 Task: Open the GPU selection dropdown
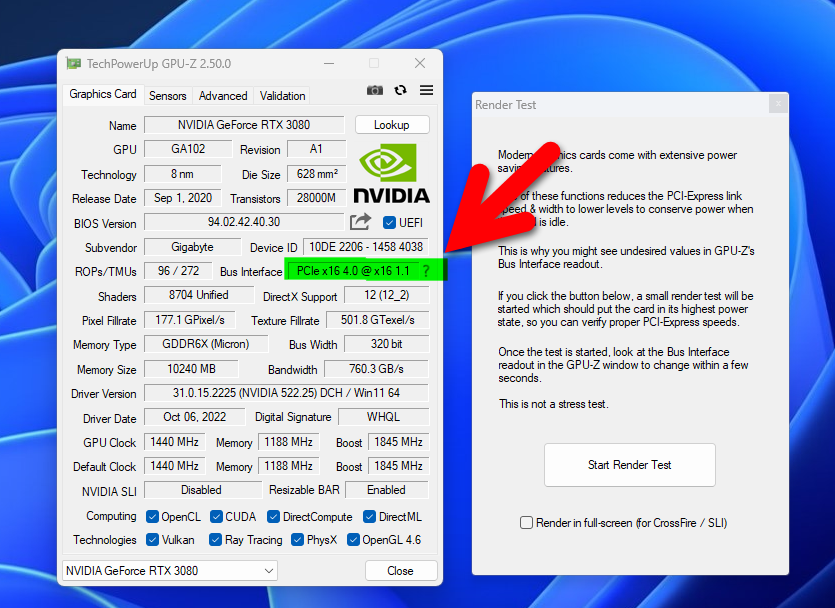tap(170, 571)
